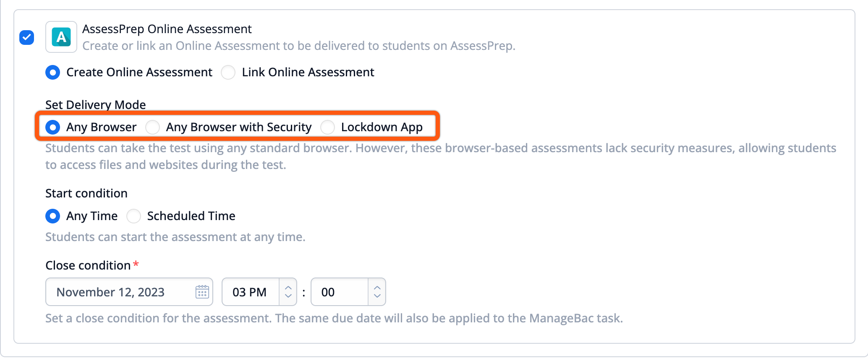Select the Create Online Assessment radio button
868x358 pixels.
(x=53, y=73)
